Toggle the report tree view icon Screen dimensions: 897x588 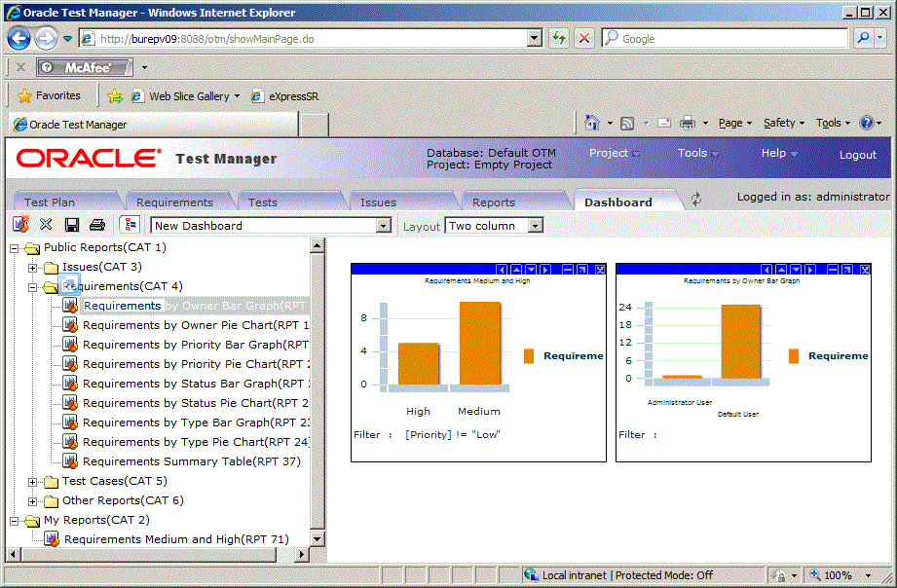(130, 225)
